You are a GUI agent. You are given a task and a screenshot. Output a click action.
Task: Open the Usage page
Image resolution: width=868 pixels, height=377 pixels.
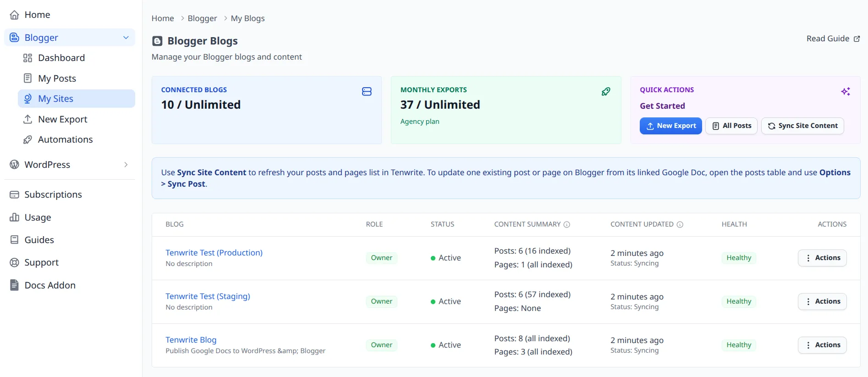[70, 217]
